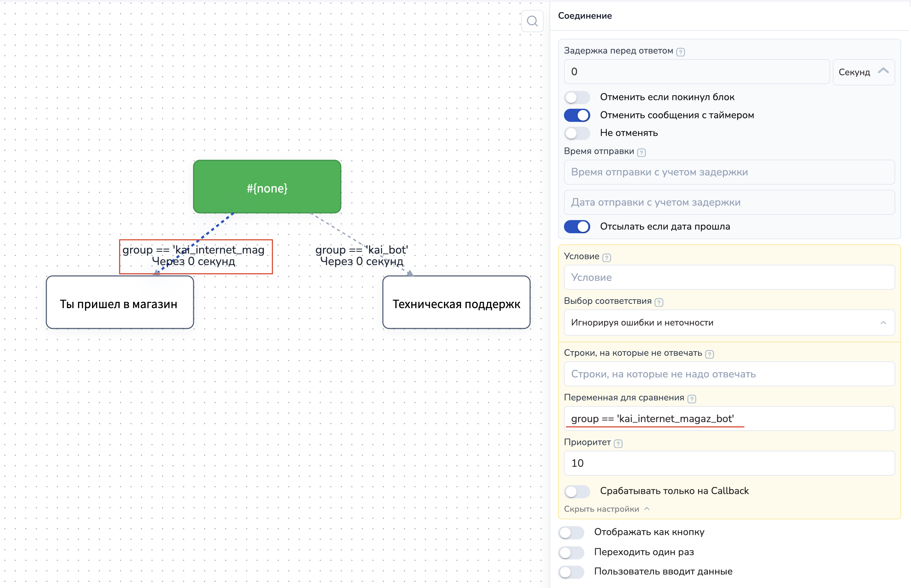Disable Отменить сообщения с таймером toggle

pos(577,115)
